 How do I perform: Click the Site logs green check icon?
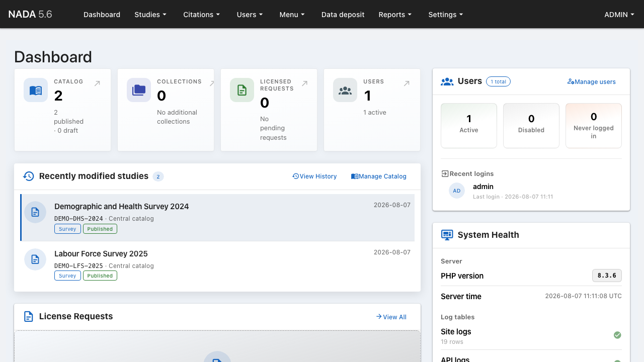(x=617, y=335)
